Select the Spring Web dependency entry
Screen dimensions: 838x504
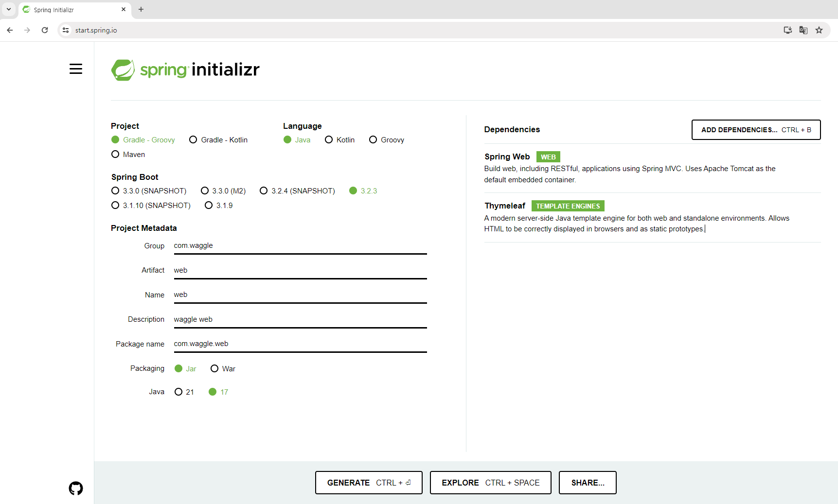pos(652,168)
